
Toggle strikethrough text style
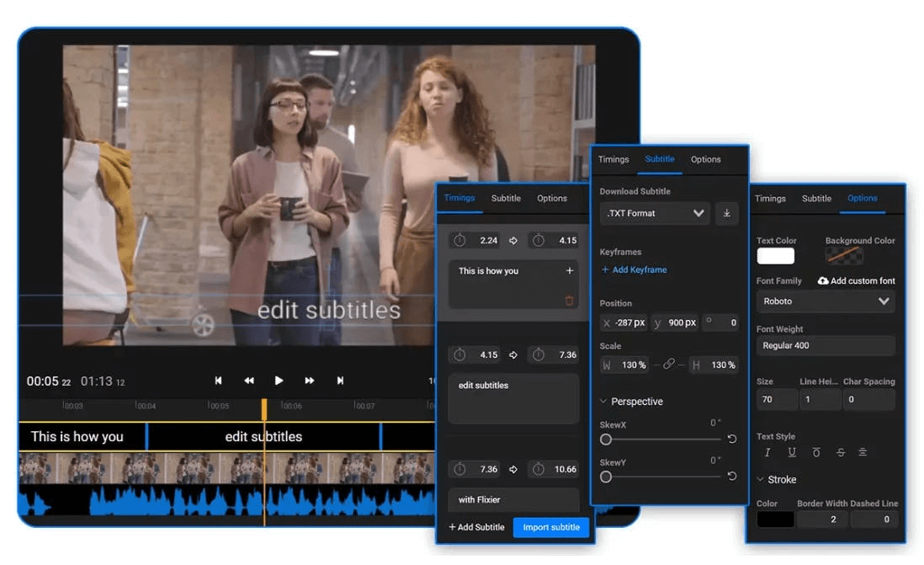841,452
